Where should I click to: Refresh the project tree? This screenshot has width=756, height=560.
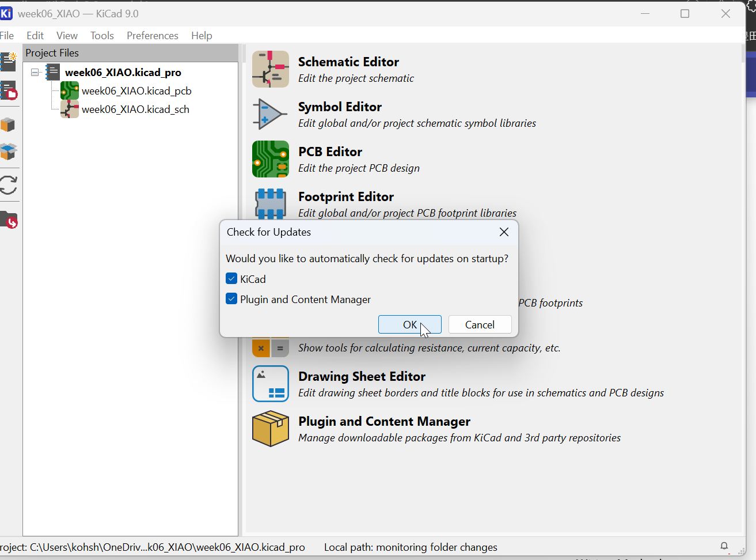point(8,185)
